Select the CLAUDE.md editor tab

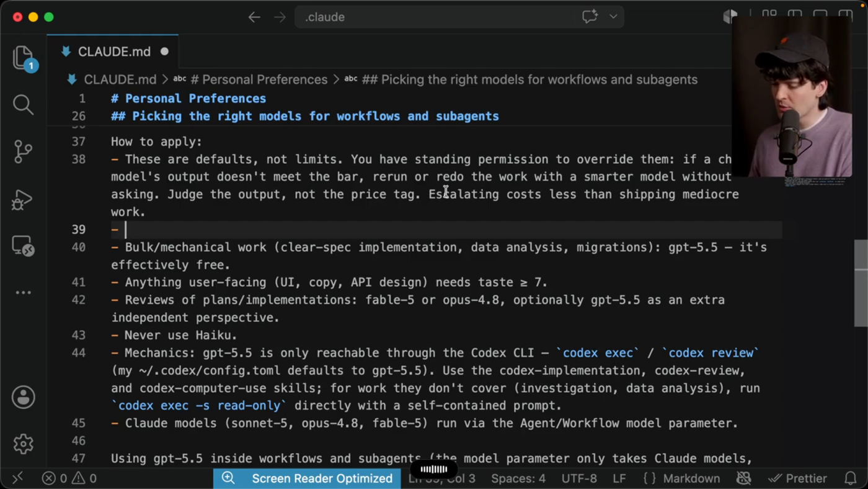pyautogui.click(x=113, y=52)
